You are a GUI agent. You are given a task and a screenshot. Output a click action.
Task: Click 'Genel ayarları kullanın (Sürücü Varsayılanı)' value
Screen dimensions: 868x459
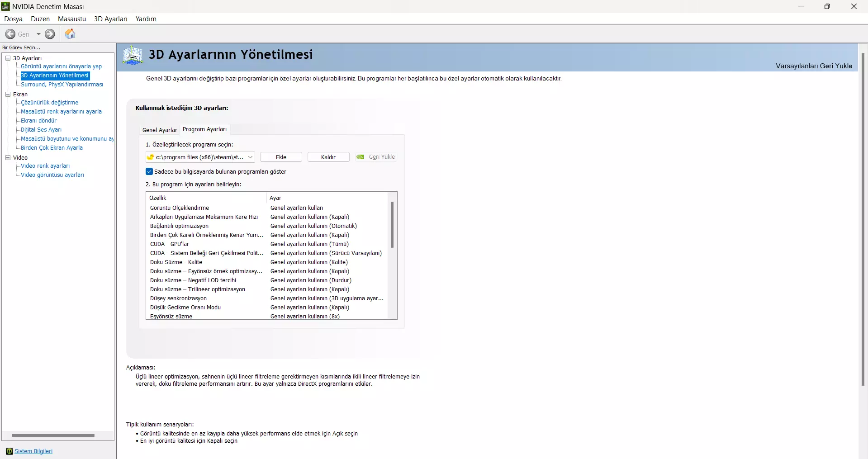click(326, 253)
